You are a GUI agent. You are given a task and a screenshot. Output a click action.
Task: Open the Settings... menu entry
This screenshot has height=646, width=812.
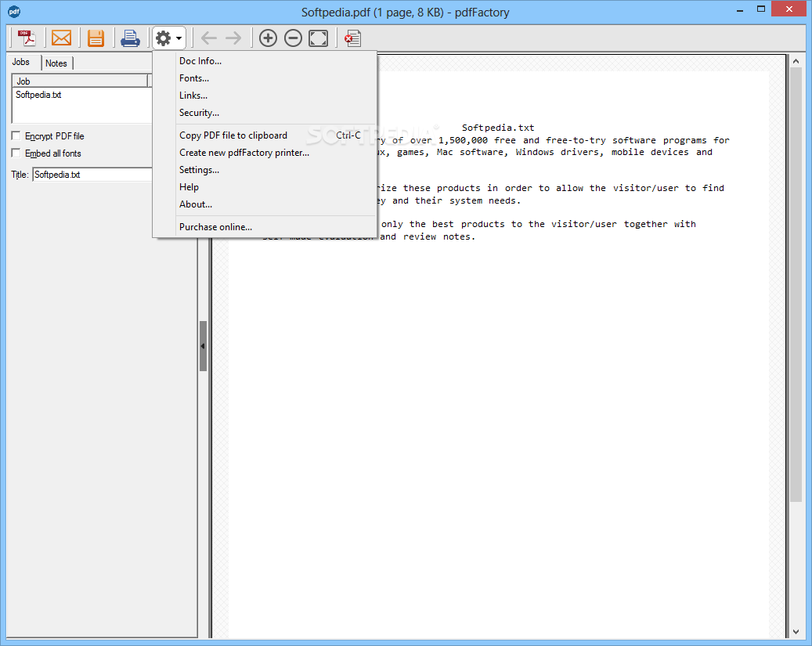pyautogui.click(x=265, y=169)
